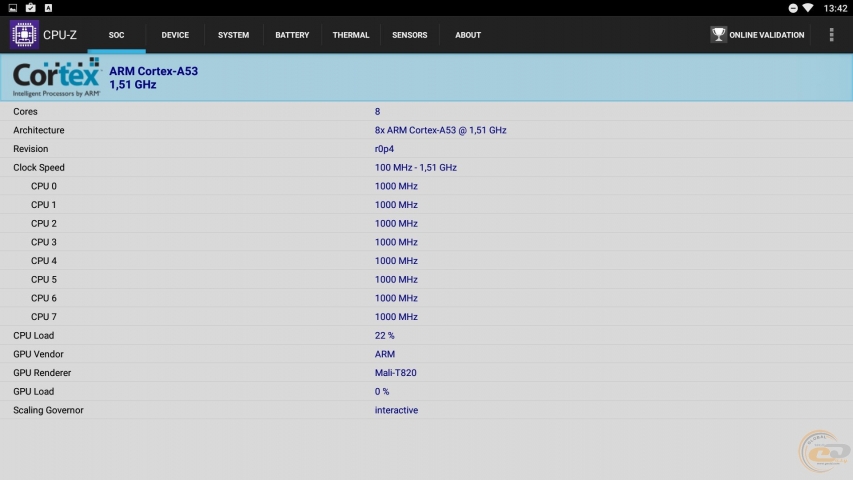Click the 1000 MHz value for CPU 4
This screenshot has height=480, width=853.
pos(396,261)
